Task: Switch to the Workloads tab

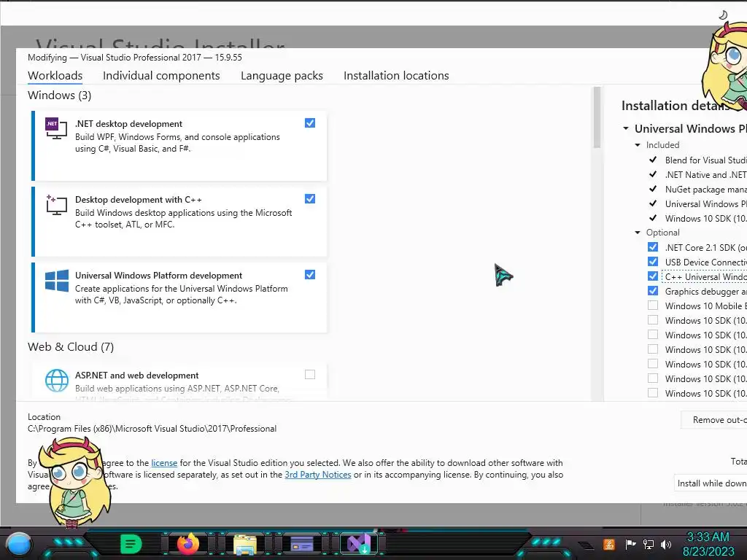Action: click(x=55, y=76)
